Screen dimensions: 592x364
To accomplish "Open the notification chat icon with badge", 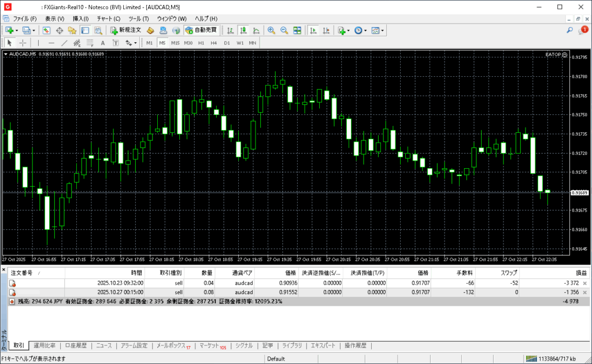I will pos(582,30).
